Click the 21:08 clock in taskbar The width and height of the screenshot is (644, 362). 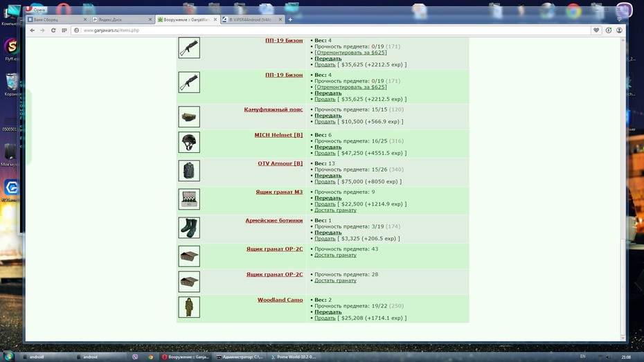[x=626, y=357]
